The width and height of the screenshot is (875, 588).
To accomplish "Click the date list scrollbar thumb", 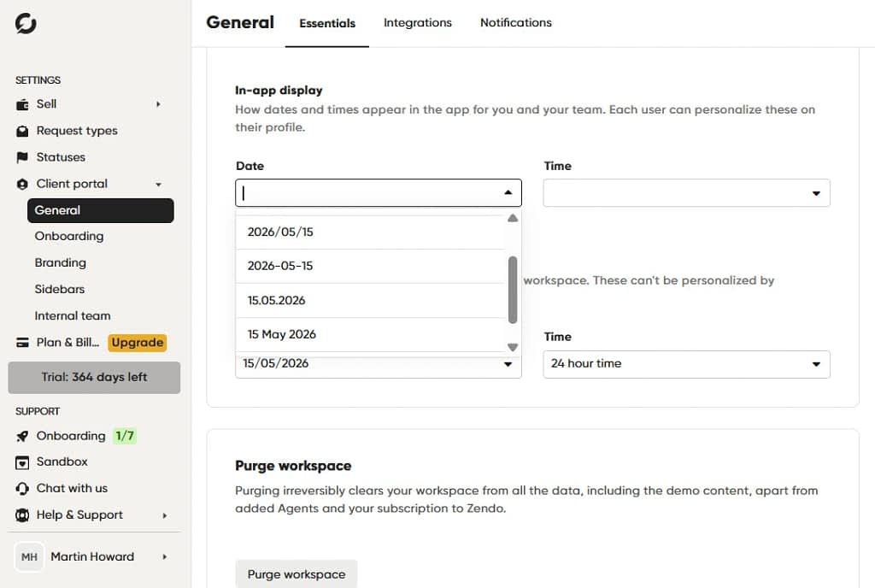I will pyautogui.click(x=513, y=290).
